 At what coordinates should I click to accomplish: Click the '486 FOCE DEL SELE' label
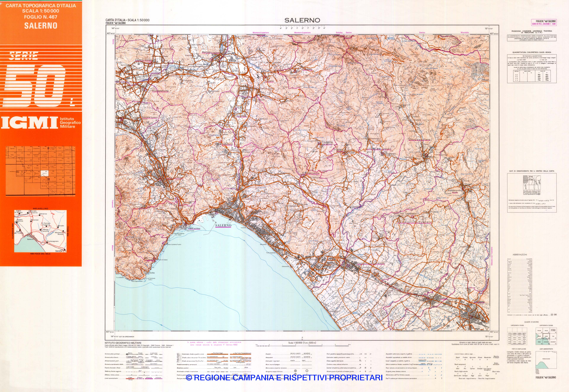[x=40, y=254]
